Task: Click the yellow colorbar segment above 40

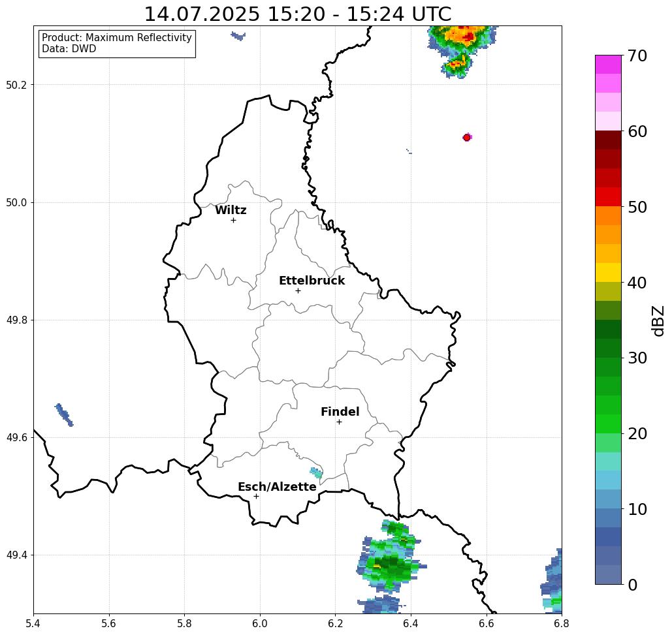Action: (x=608, y=272)
